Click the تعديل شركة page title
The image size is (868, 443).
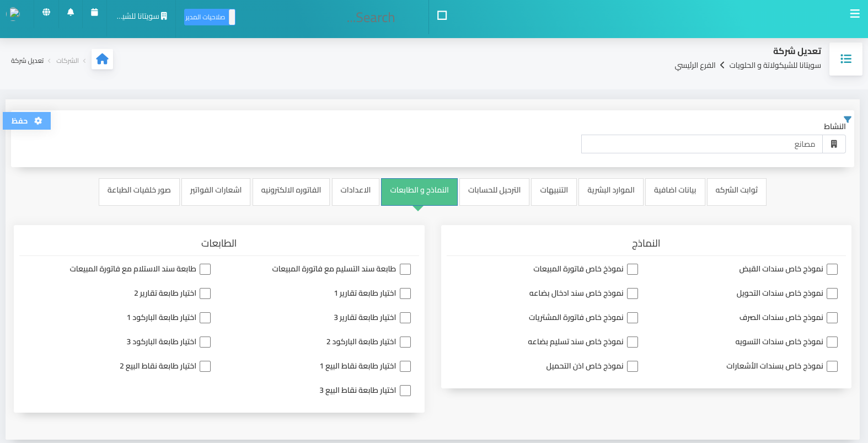point(797,51)
